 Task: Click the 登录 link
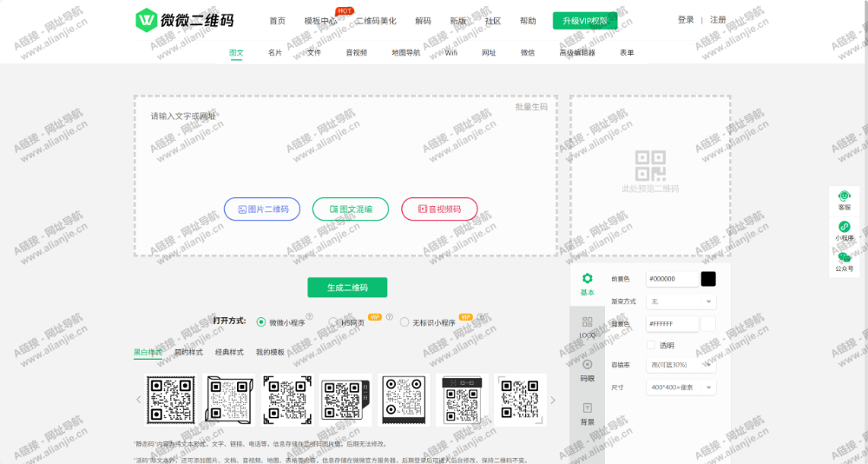click(x=686, y=20)
